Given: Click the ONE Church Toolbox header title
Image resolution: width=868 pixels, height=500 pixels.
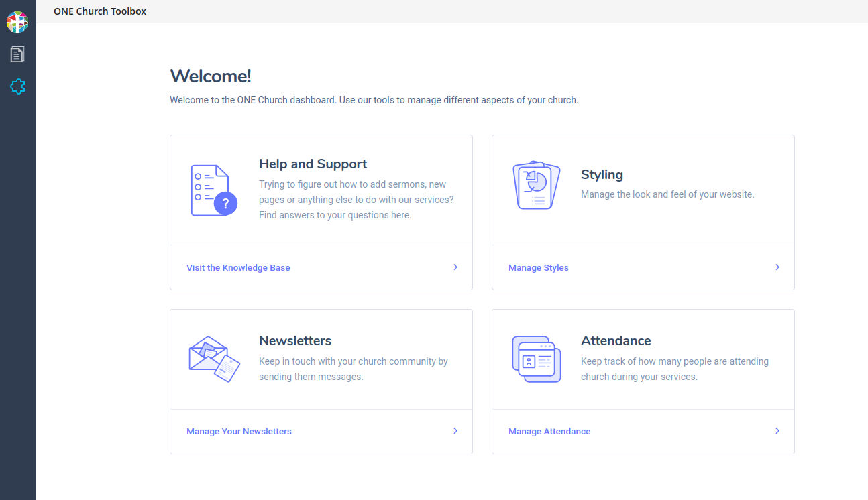Looking at the screenshot, I should pos(100,11).
